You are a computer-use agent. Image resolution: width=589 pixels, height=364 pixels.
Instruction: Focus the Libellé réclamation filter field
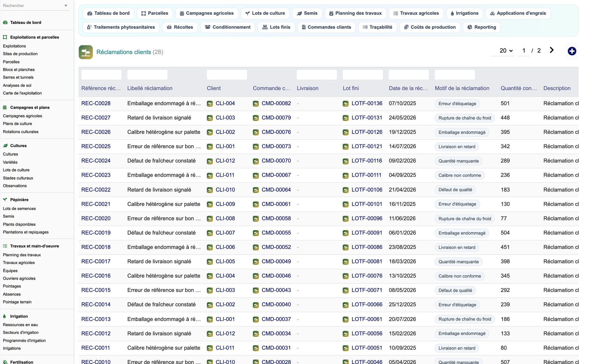click(147, 75)
